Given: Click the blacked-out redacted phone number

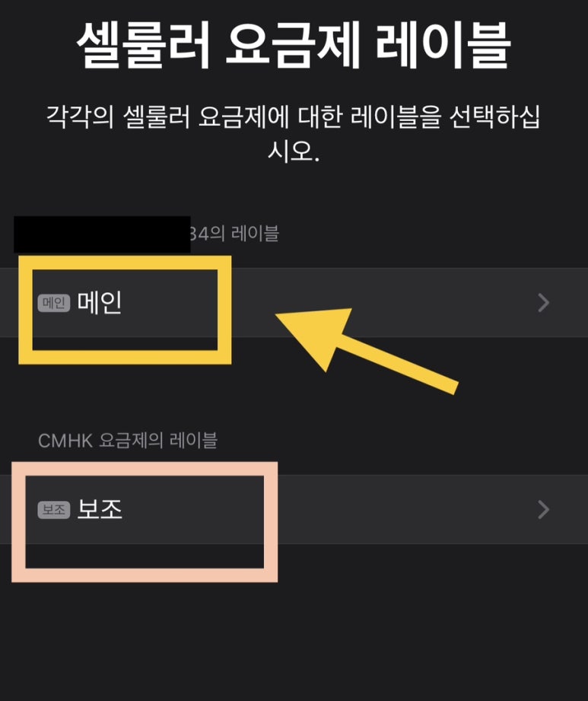Looking at the screenshot, I should 103,234.
